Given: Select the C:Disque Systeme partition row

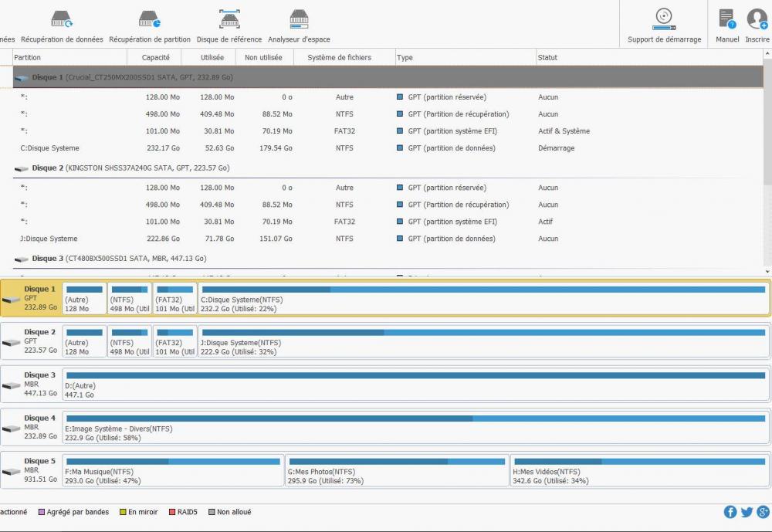Looking at the screenshot, I should point(49,148).
